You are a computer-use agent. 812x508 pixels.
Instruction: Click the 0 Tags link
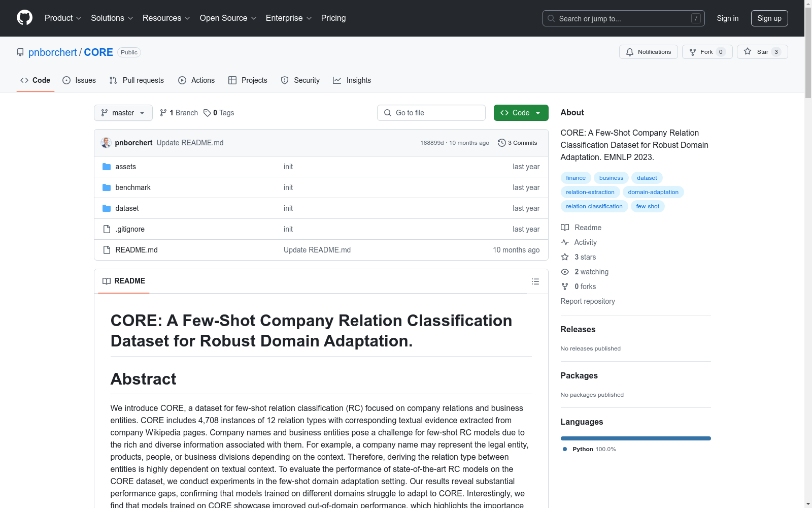219,113
